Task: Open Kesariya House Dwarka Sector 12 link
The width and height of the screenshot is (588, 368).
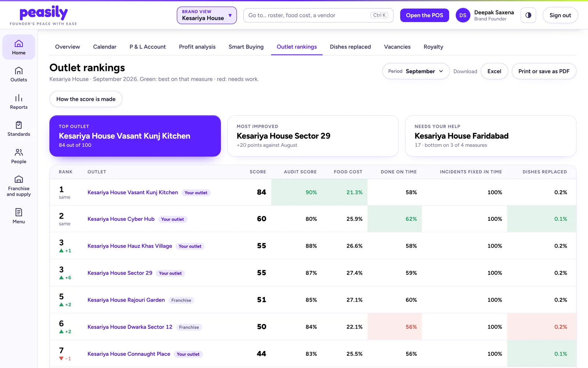Action: pos(130,327)
